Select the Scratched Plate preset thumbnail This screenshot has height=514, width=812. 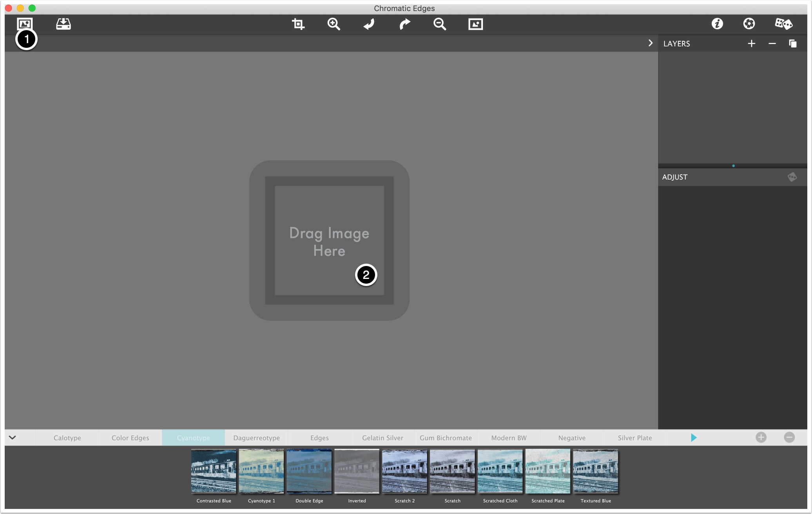[x=547, y=471]
